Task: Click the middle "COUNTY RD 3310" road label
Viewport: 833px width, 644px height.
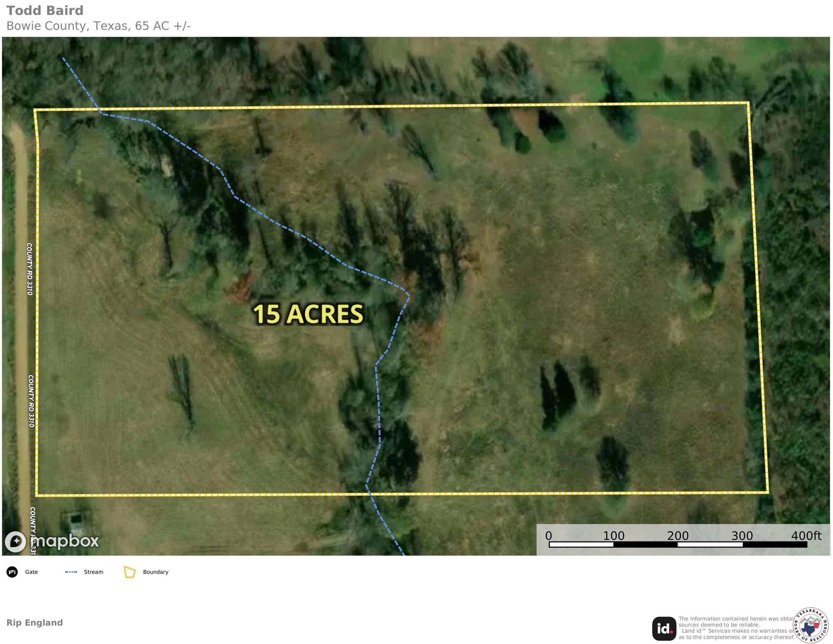Action: pyautogui.click(x=31, y=401)
